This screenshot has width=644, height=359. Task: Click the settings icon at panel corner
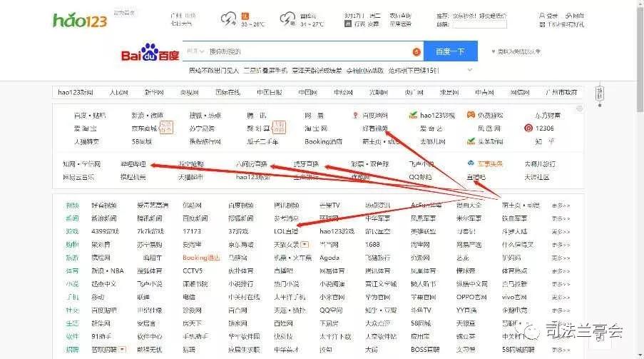[579, 108]
